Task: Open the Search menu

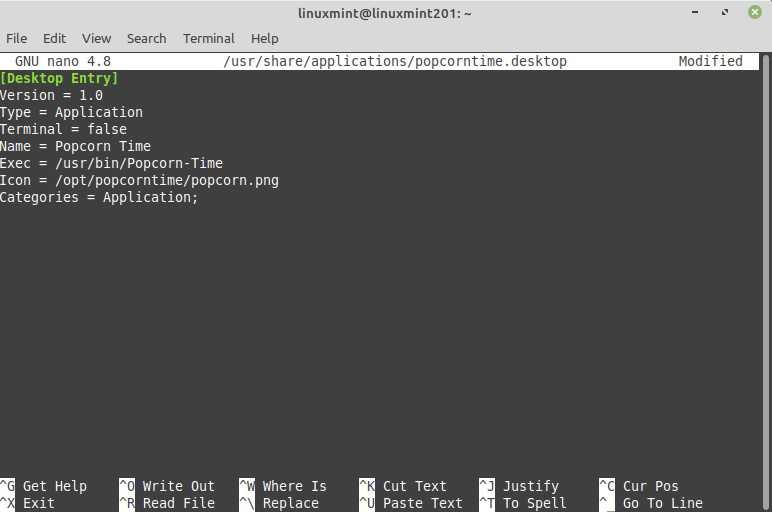Action: coord(146,38)
